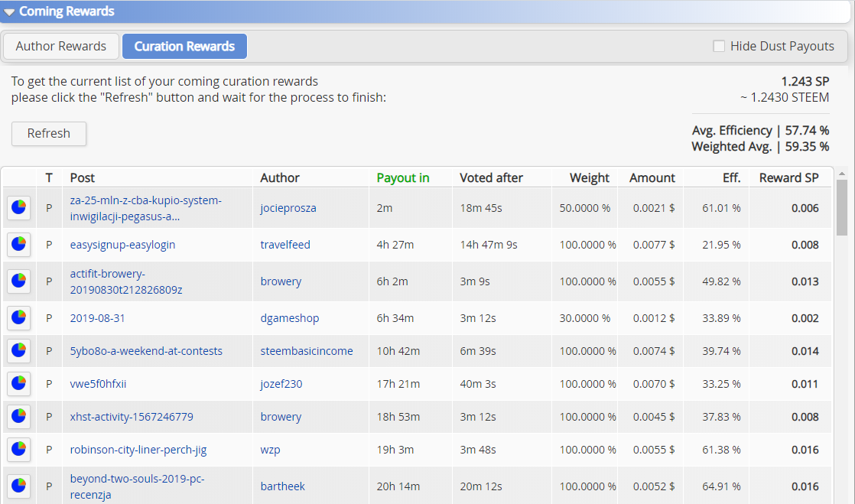855x504 pixels.
Task: Click the scrollbar up arrow of table
Action: point(842,173)
